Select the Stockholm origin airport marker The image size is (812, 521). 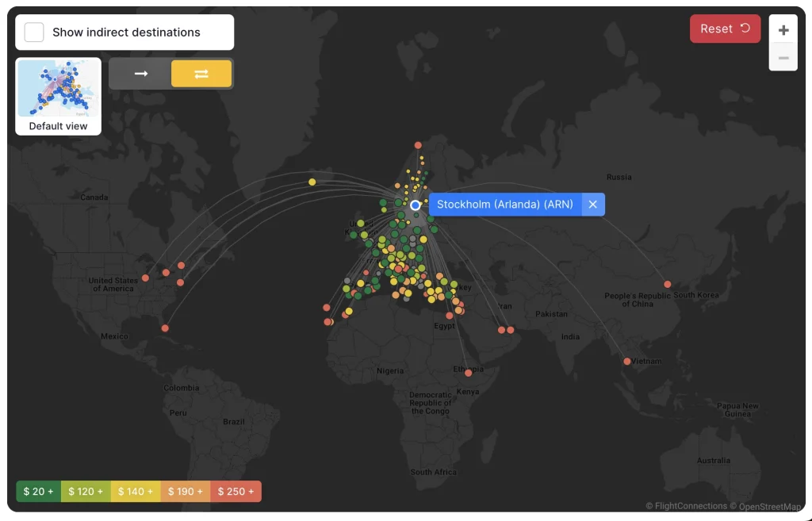click(x=415, y=205)
